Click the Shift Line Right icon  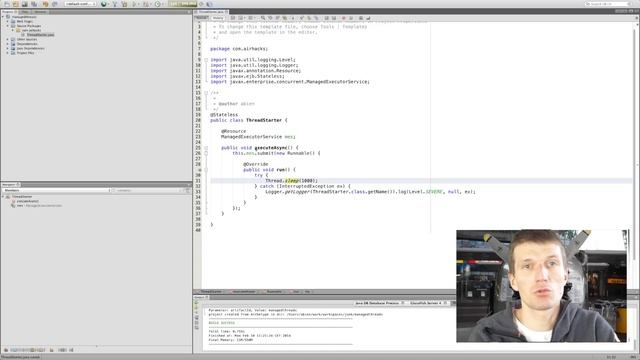click(x=333, y=18)
